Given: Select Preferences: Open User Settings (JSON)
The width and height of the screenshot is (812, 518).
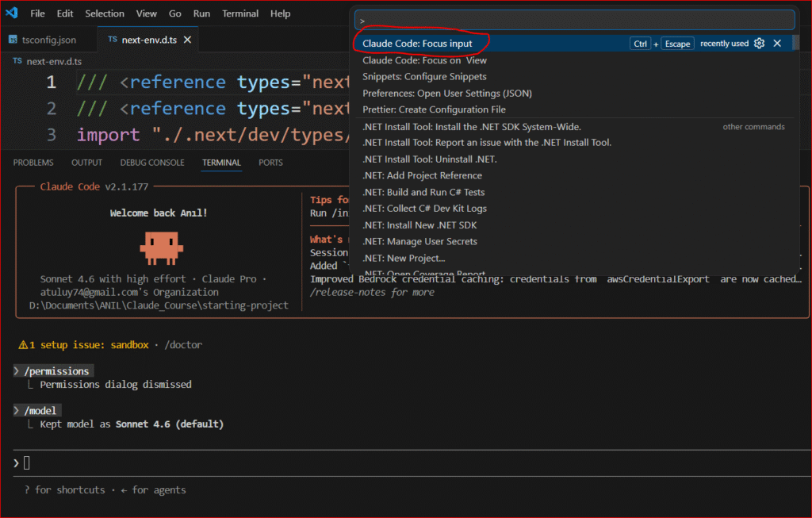Looking at the screenshot, I should click(x=573, y=94).
